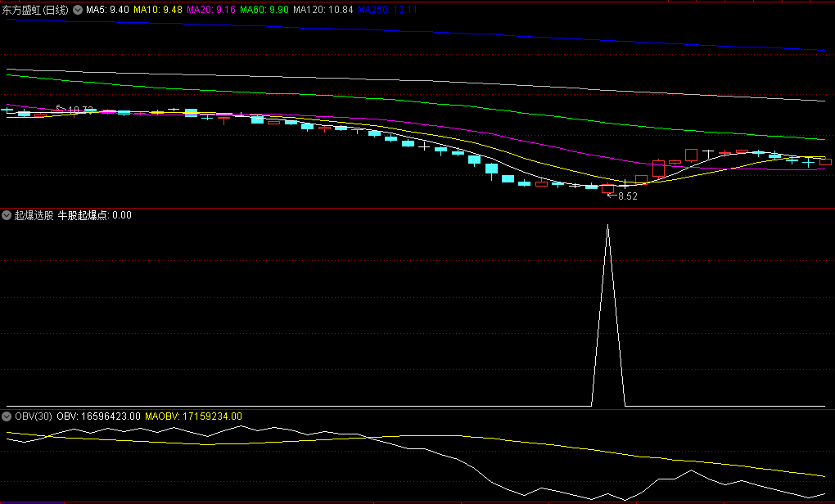The image size is (835, 504).
Task: Open the OBV(30) indicator dropdown arrow
Action: [x=7, y=416]
